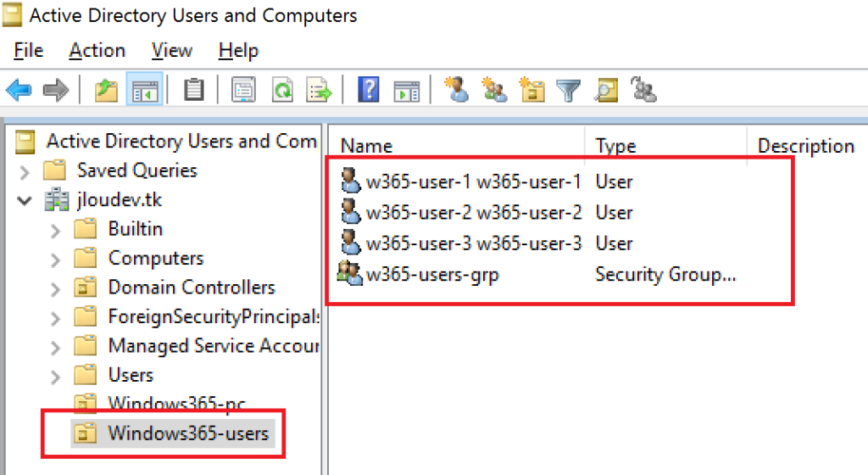Select the w365-user-3 name text
Viewport: 868px width, 475px height.
(474, 243)
